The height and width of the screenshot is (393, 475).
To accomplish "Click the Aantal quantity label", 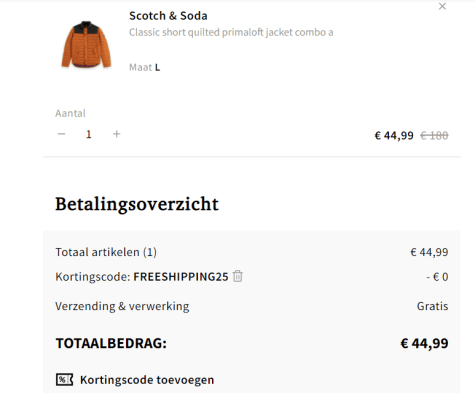I will 70,113.
